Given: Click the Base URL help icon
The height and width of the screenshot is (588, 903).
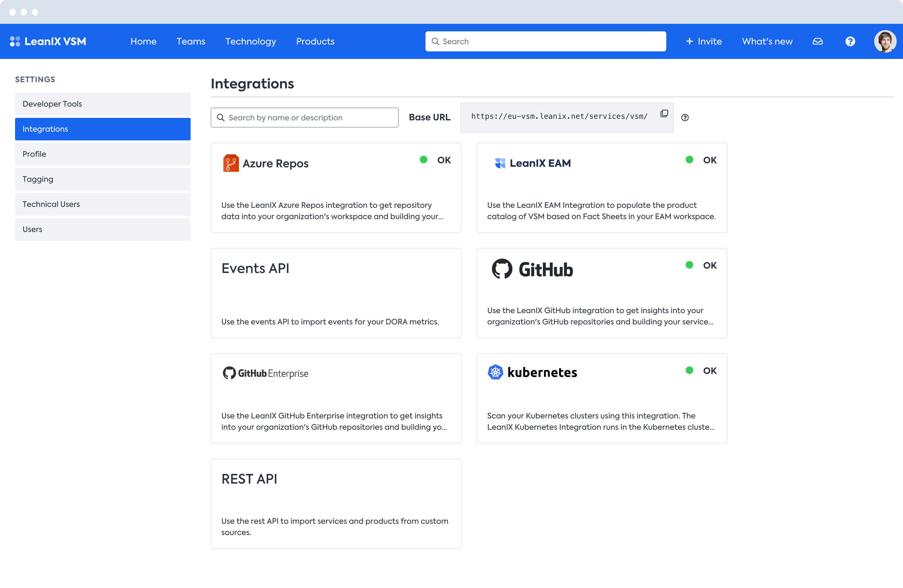Looking at the screenshot, I should point(685,118).
